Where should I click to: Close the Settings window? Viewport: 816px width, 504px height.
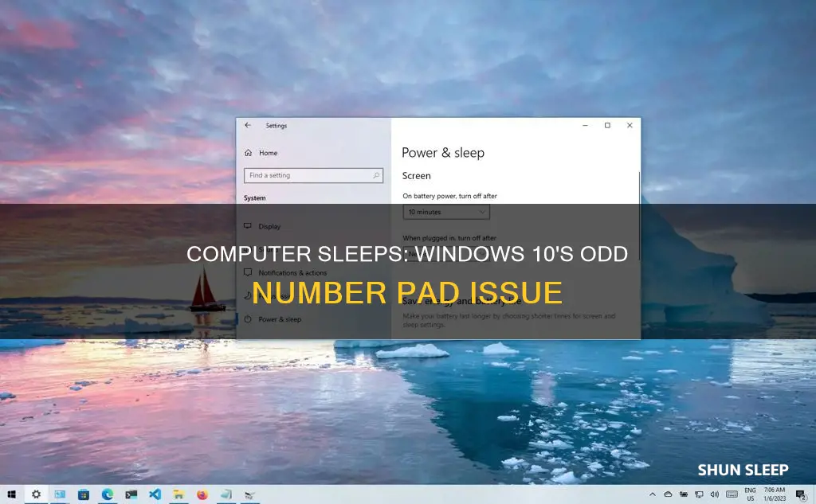click(x=630, y=125)
